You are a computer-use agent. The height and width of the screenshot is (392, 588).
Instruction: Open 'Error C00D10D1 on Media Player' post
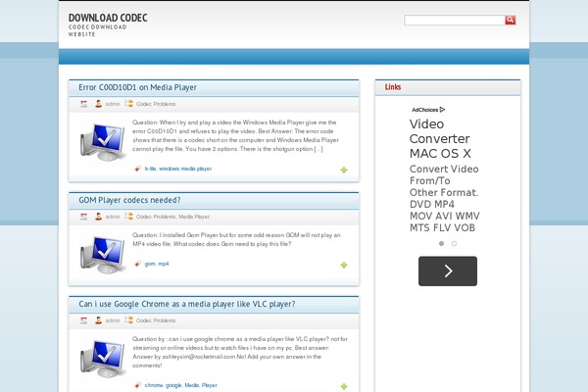137,87
